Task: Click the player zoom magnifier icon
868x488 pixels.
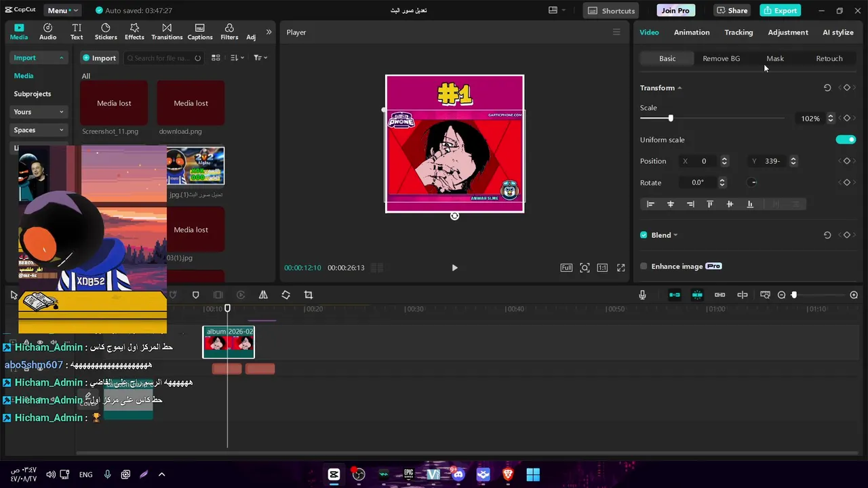Action: [x=585, y=268]
